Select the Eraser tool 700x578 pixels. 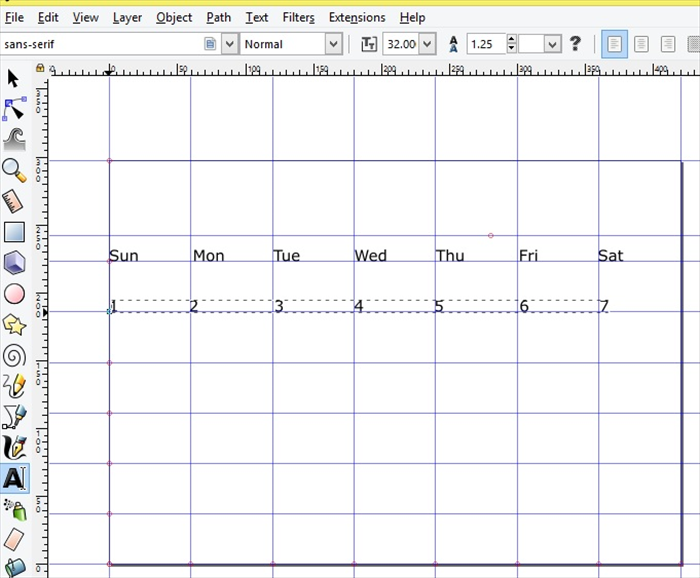tap(14, 539)
